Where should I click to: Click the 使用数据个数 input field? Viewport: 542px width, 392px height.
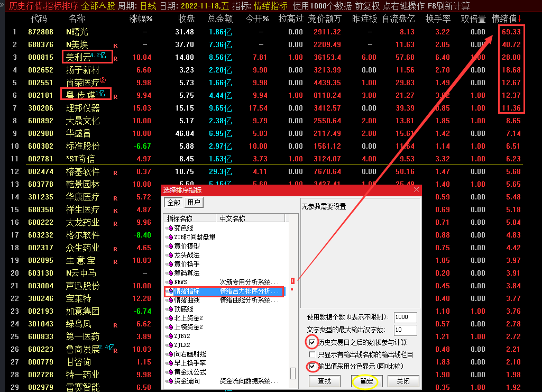tap(405, 317)
